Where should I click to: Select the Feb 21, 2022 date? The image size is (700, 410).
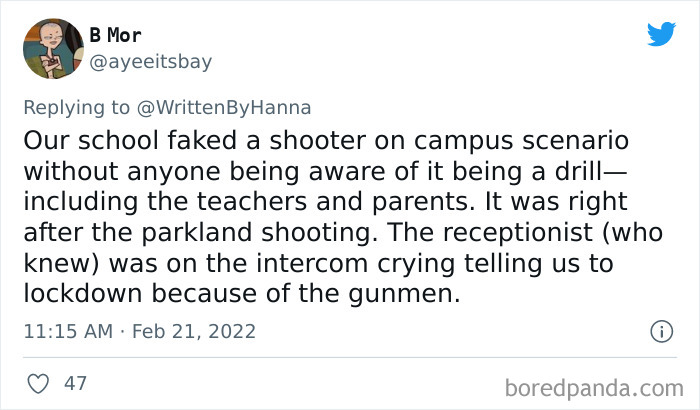[195, 330]
